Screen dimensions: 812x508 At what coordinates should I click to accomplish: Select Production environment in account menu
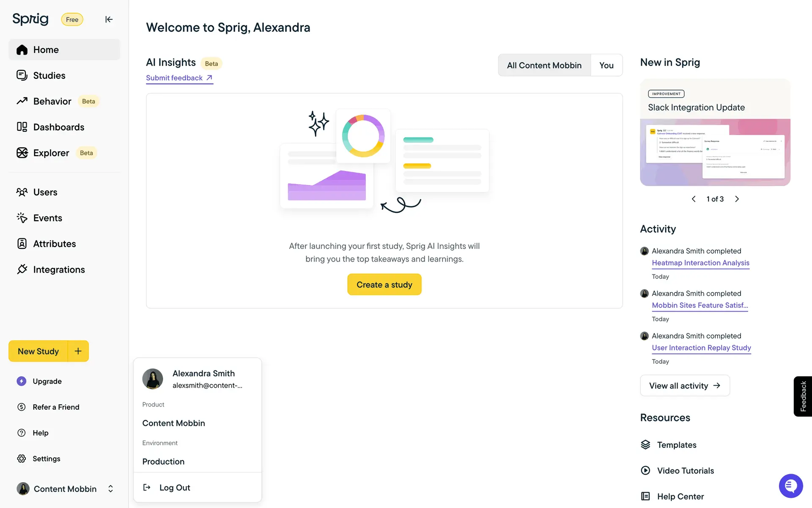click(x=163, y=461)
